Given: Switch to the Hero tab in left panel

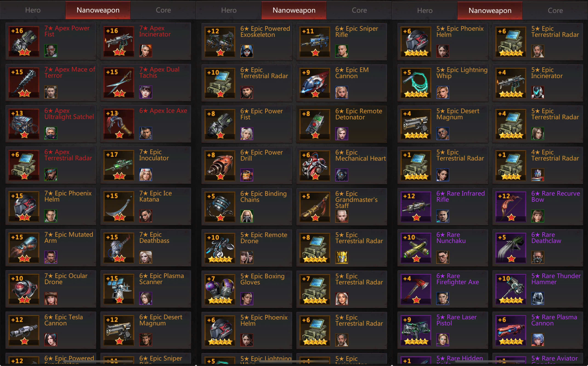Looking at the screenshot, I should 33,10.
